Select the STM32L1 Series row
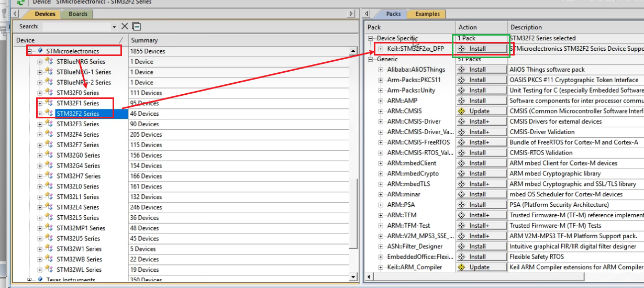 coord(77,197)
